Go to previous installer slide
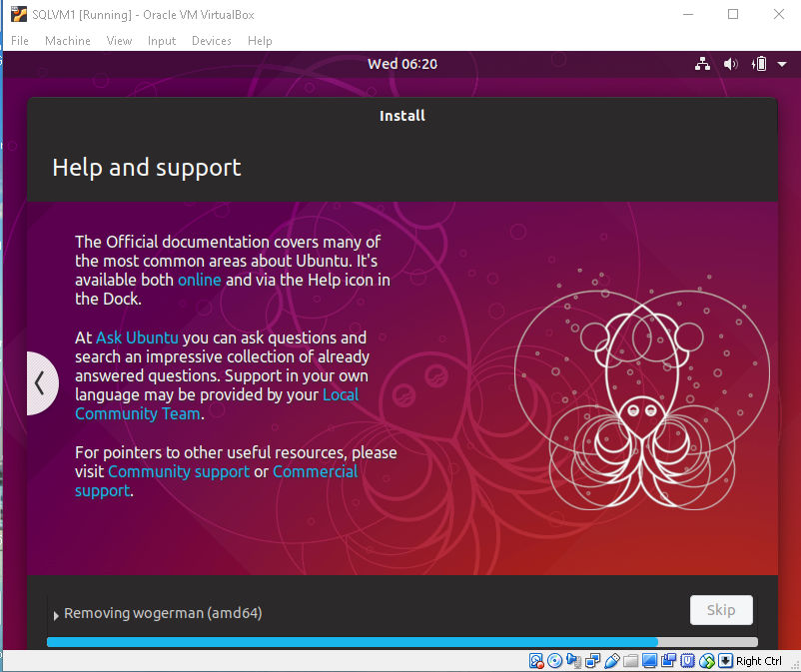Viewport: 801px width, 672px height. [x=41, y=383]
